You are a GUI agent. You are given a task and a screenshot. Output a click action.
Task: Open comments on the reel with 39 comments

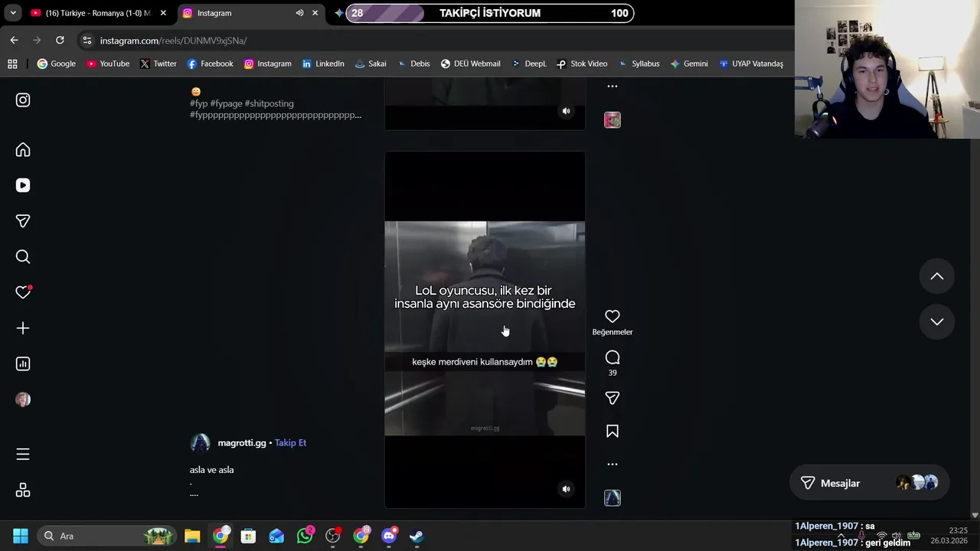(612, 357)
